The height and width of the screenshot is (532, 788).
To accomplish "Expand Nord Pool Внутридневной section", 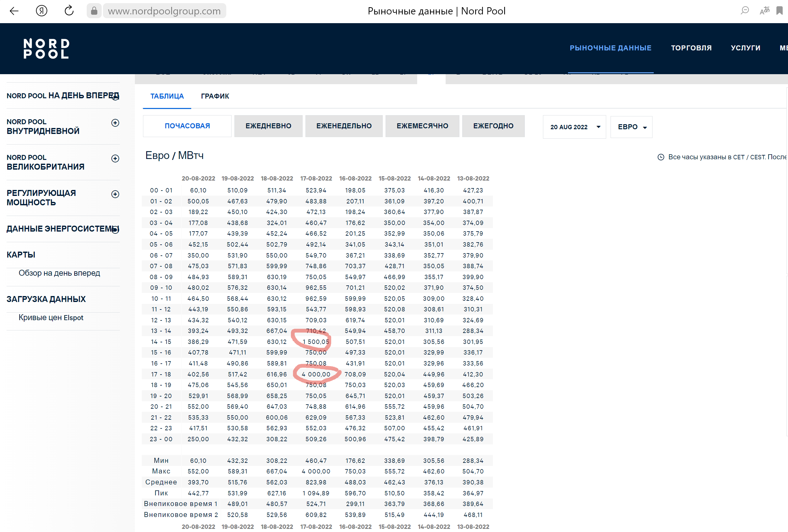I will coord(115,123).
